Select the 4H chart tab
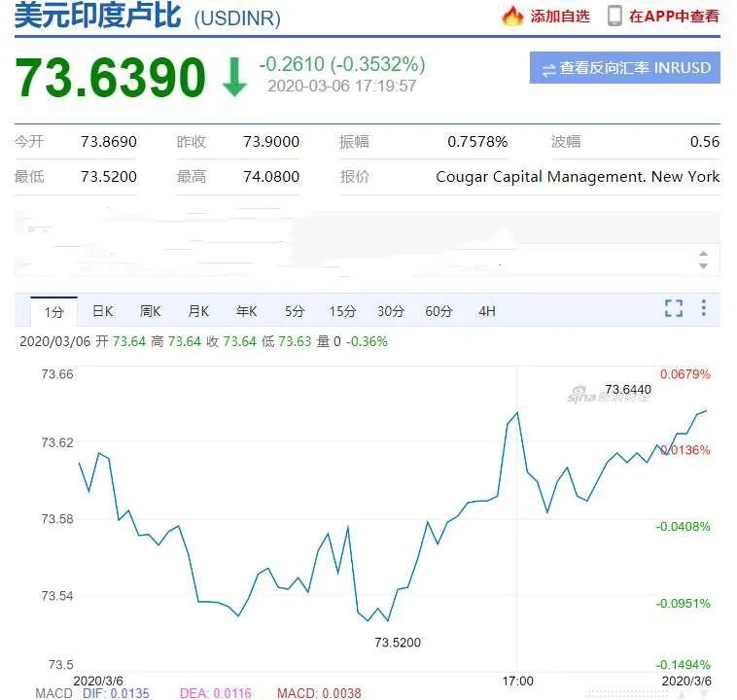 (x=487, y=311)
